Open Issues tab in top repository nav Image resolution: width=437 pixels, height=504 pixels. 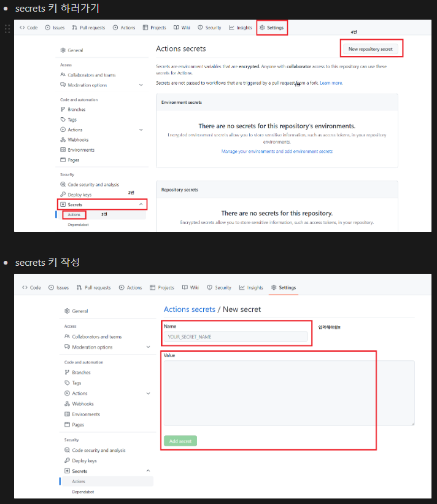[55, 28]
